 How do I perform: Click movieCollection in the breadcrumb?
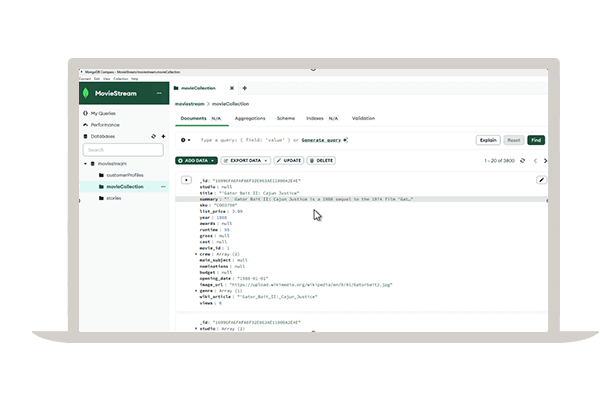pyautogui.click(x=230, y=104)
